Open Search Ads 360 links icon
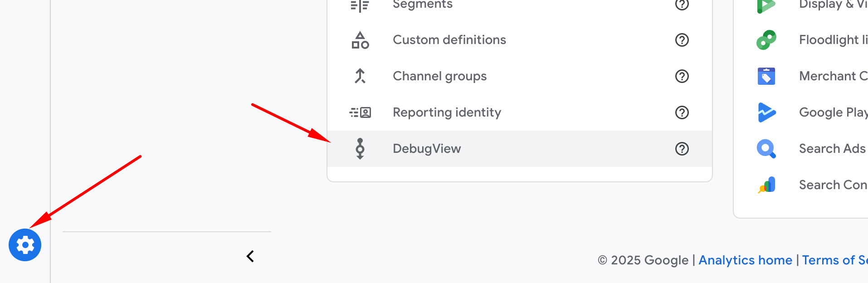Image resolution: width=868 pixels, height=283 pixels. pyautogui.click(x=766, y=149)
